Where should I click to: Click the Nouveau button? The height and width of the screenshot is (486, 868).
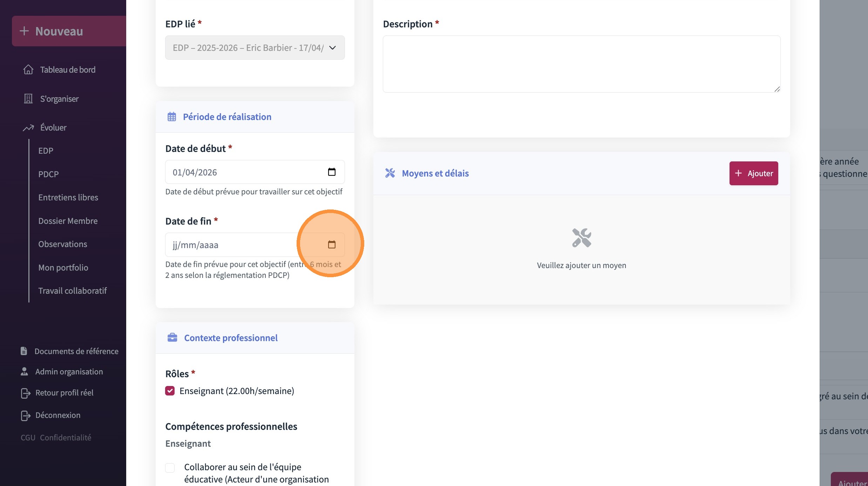[x=69, y=31]
